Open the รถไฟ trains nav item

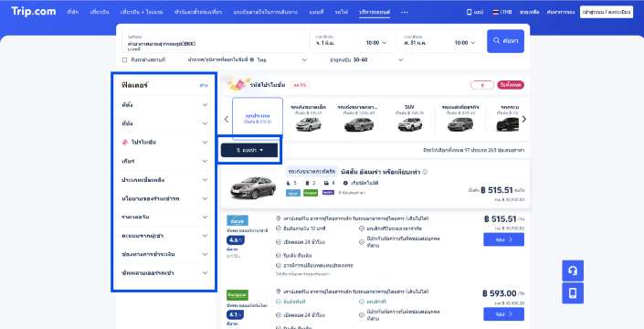pyautogui.click(x=341, y=12)
